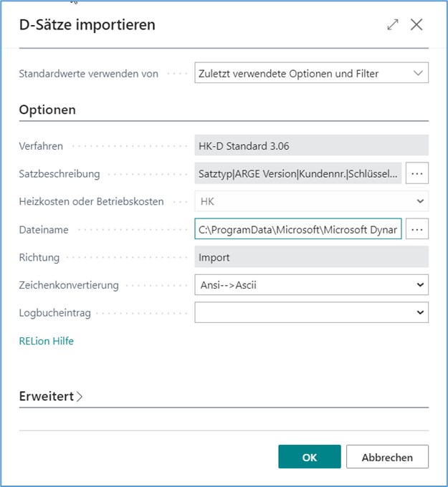Image resolution: width=448 pixels, height=487 pixels.
Task: Open the Logbucheintrag dropdown
Action: point(311,312)
